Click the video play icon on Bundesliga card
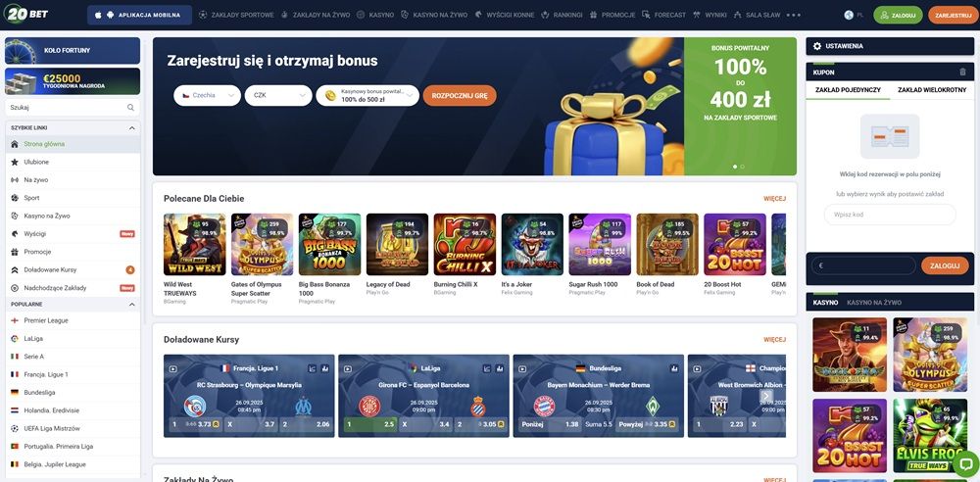 [x=522, y=368]
